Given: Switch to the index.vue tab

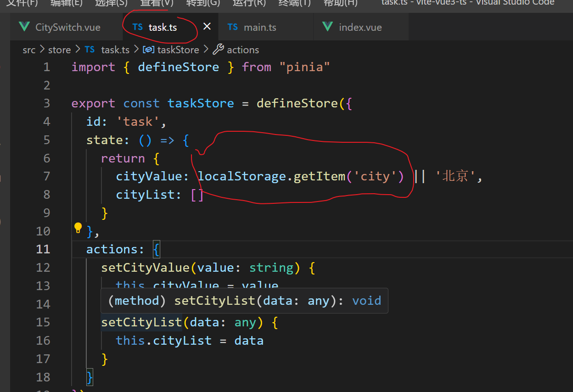Looking at the screenshot, I should (x=360, y=27).
